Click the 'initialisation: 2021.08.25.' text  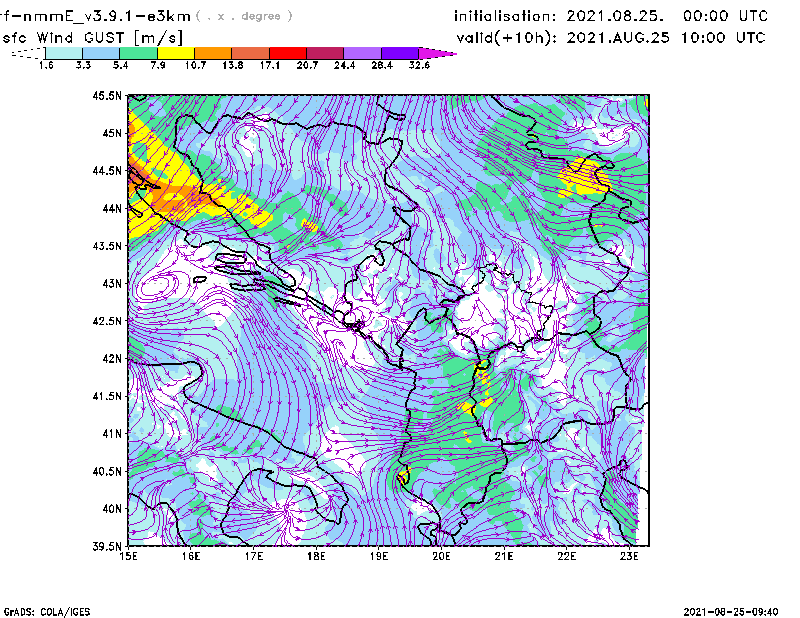pos(559,16)
